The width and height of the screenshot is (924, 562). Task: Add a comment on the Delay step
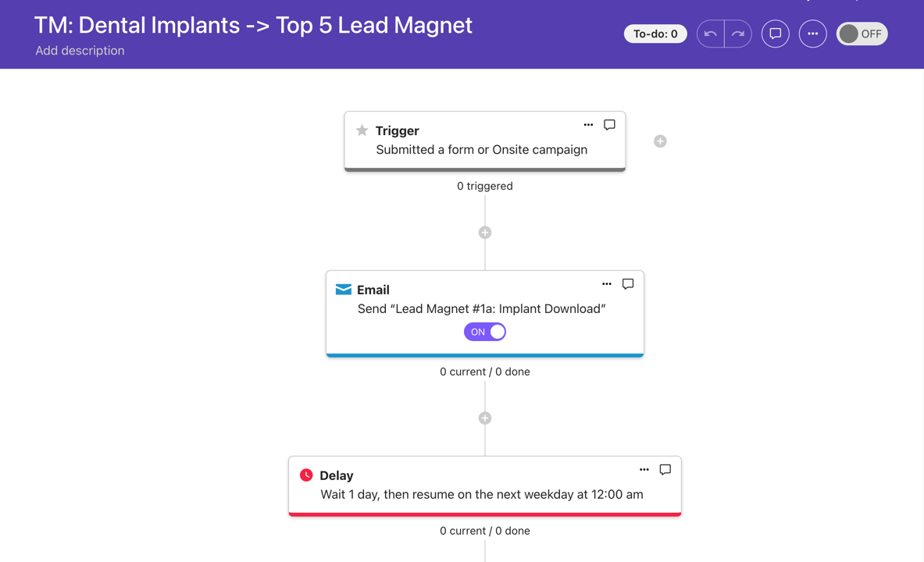click(665, 470)
